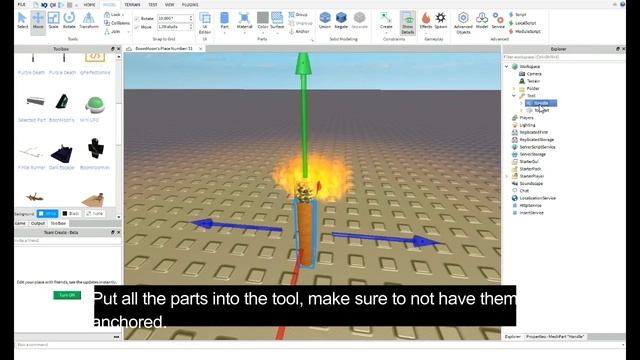Click the Service button

coord(498,20)
